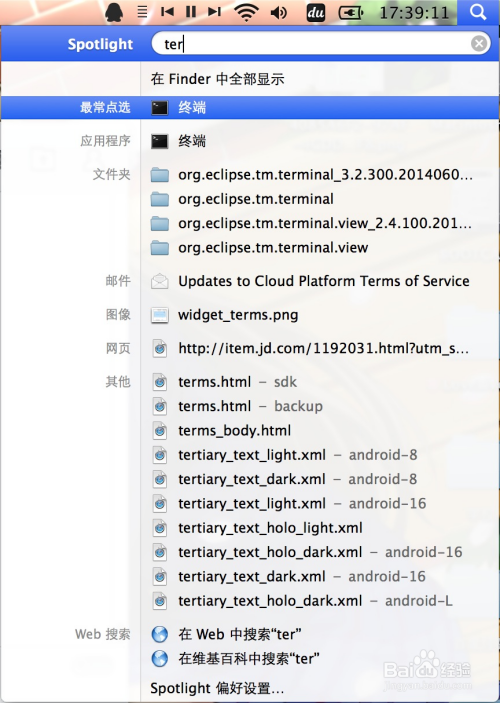
Task: Click web file icon beside item.jd.com URL
Action: (160, 349)
